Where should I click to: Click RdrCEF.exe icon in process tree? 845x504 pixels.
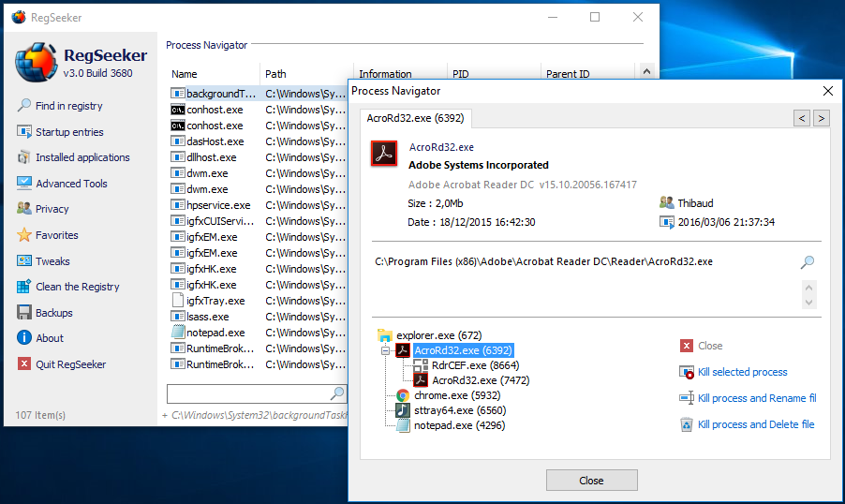pyautogui.click(x=421, y=365)
